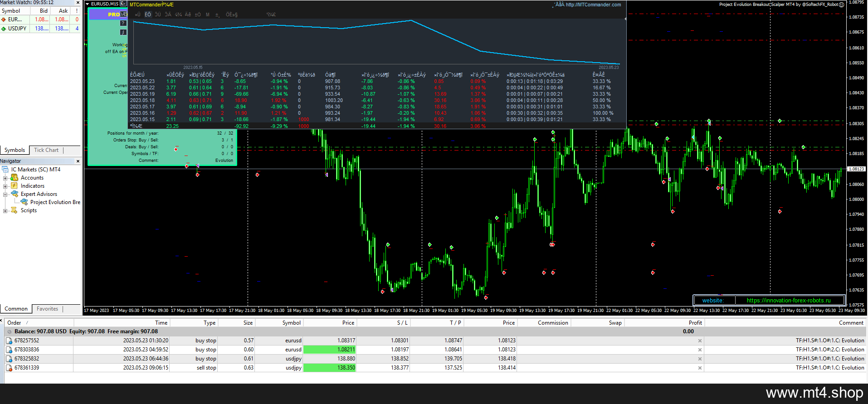Switch to the Symbols tab
Viewport: 868px width, 404px height.
[15, 150]
